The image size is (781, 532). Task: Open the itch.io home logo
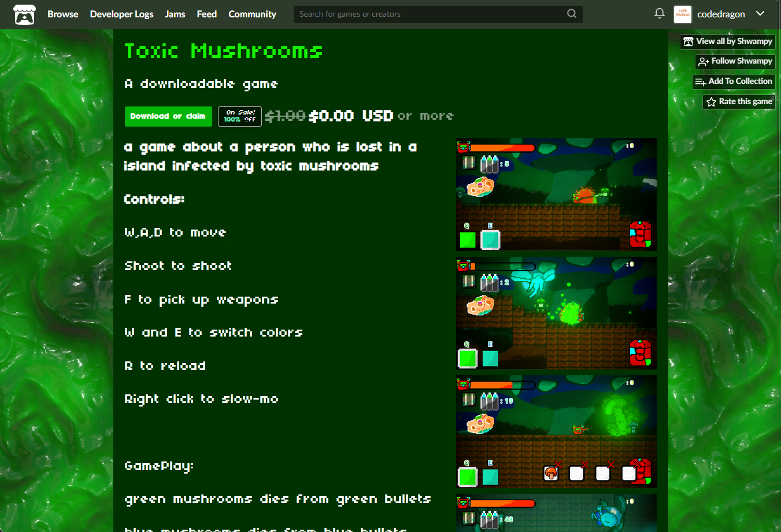coord(24,14)
